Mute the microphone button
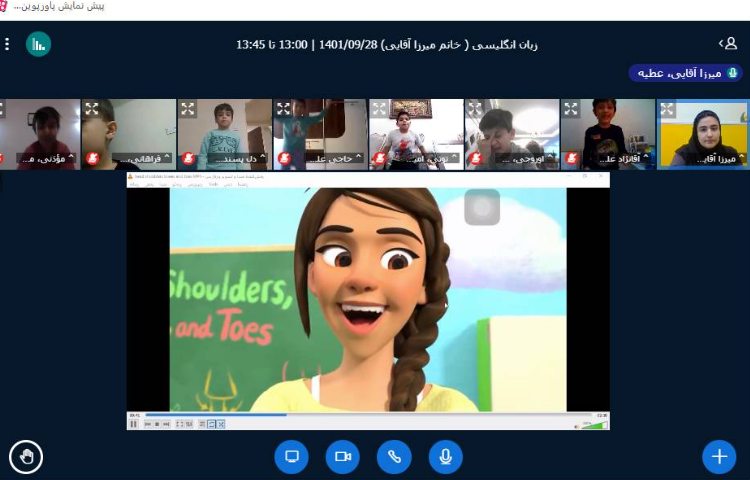750x480 pixels. pos(445,457)
